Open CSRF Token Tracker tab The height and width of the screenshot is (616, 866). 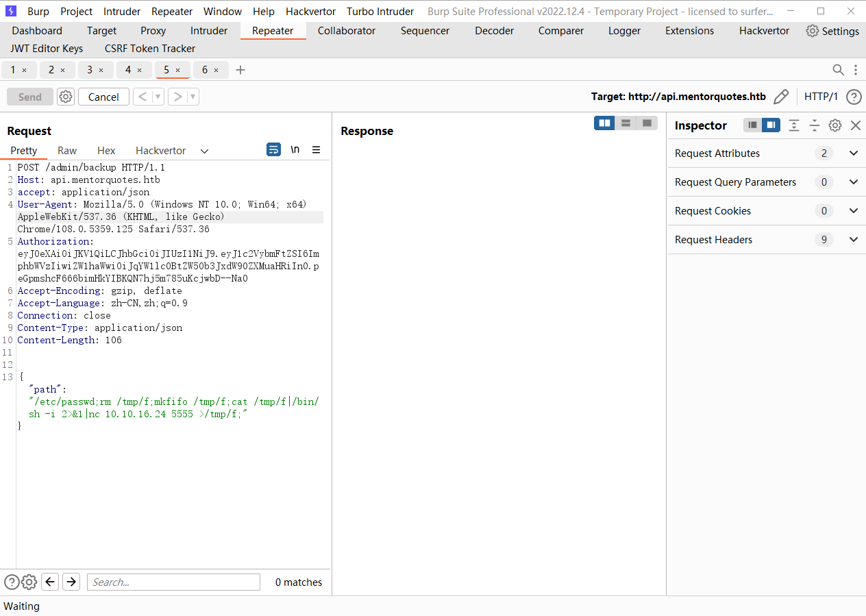tap(150, 49)
